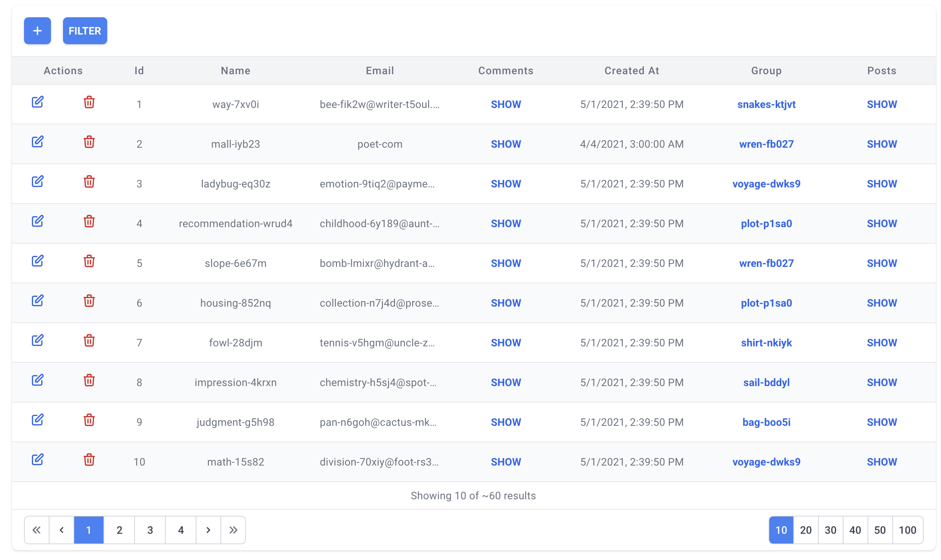
Task: Delete the math-15s82 row
Action: (x=89, y=460)
